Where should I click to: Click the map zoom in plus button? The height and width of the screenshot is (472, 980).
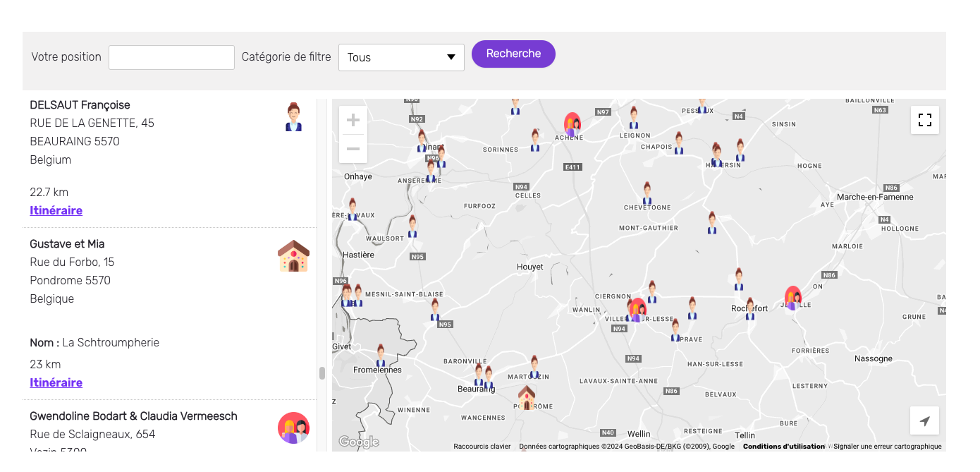[353, 120]
